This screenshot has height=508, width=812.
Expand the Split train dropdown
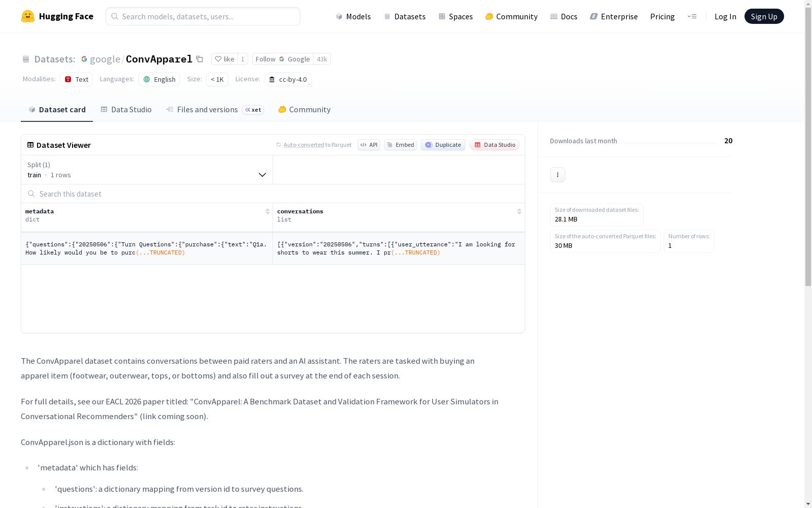(147, 170)
